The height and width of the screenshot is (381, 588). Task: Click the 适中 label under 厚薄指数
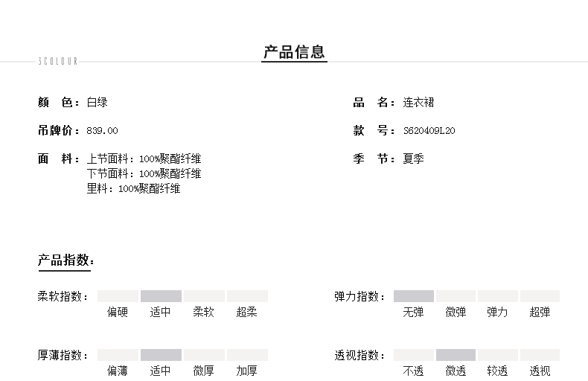click(161, 371)
